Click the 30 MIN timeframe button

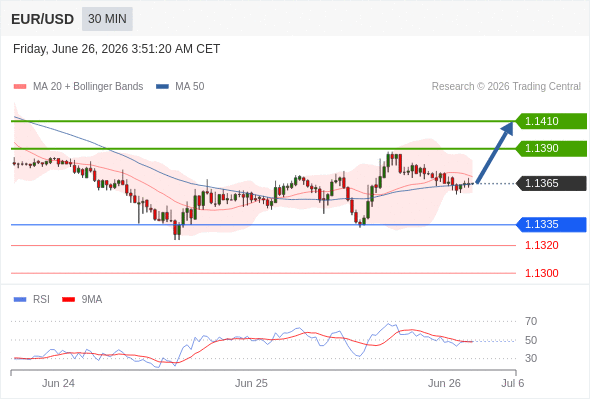tap(107, 19)
